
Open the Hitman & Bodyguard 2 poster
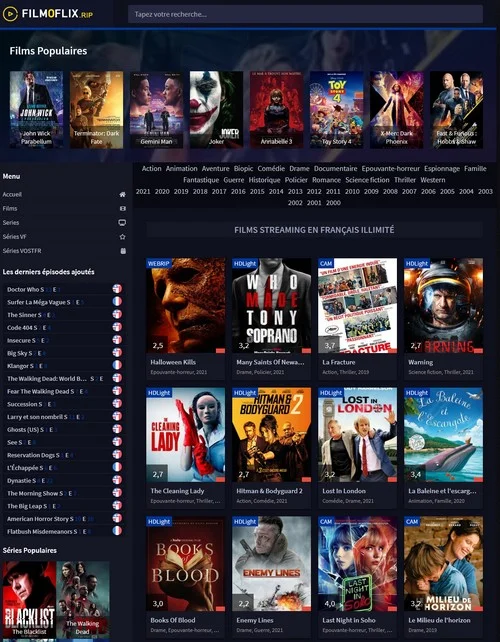[271, 435]
